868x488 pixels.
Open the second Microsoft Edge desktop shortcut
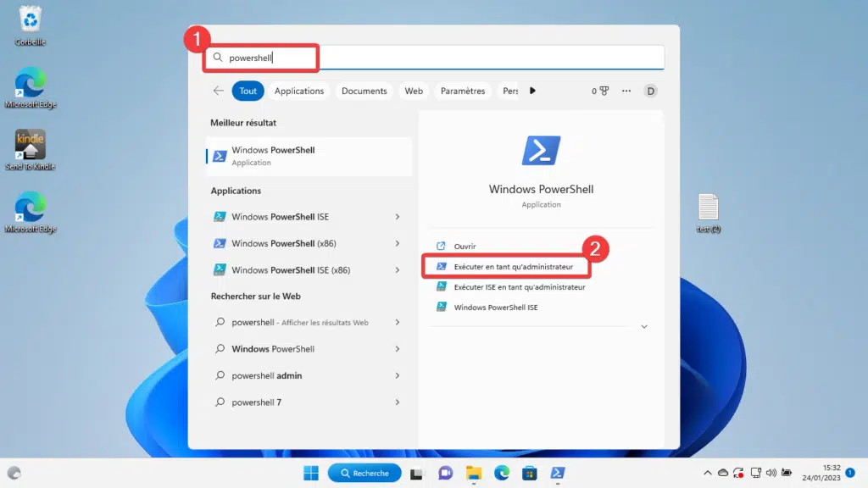click(31, 213)
